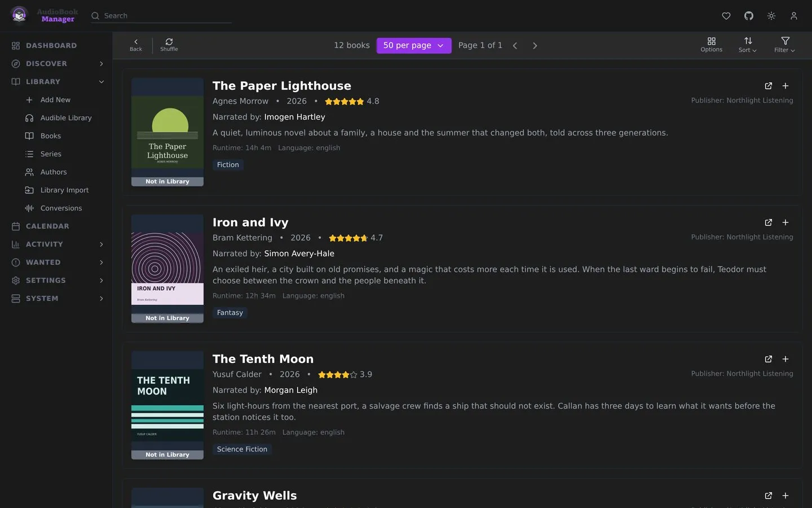Viewport: 812px width, 508px height.
Task: Click the Iron and Ivy title link
Action: pyautogui.click(x=250, y=222)
